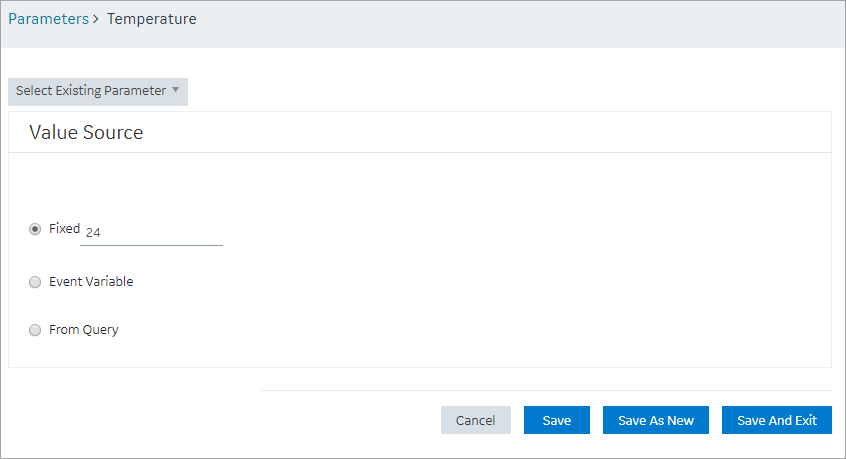846x459 pixels.
Task: Open the Select Existing Parameter dropdown
Action: (x=98, y=91)
